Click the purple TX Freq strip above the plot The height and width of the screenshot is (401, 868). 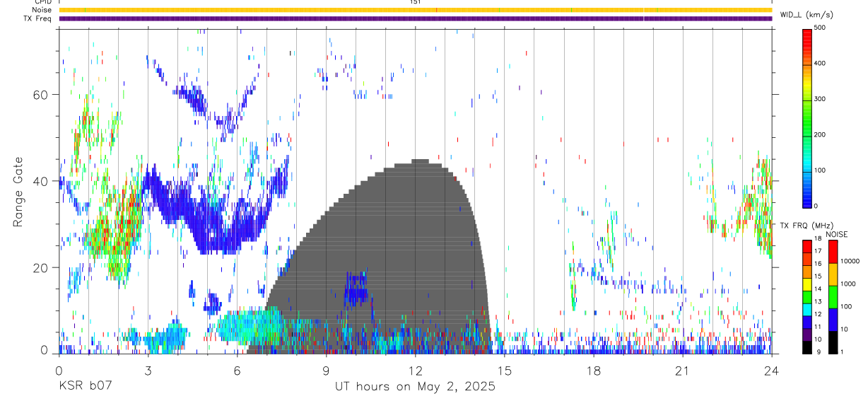point(416,18)
